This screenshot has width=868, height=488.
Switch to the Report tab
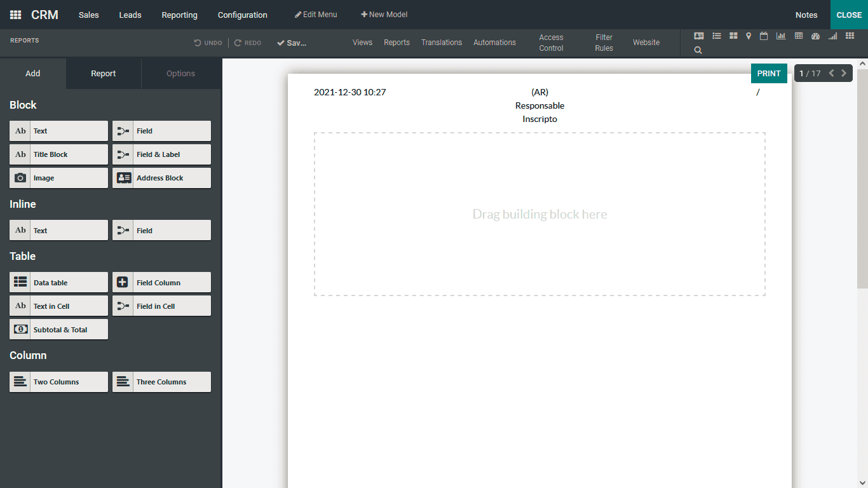[x=103, y=73]
